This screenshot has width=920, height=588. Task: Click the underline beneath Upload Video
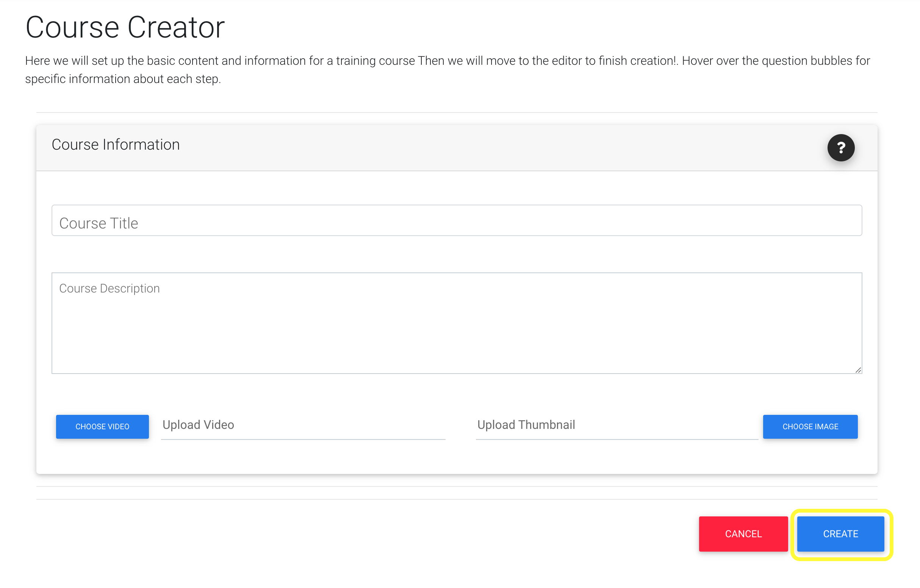(303, 439)
